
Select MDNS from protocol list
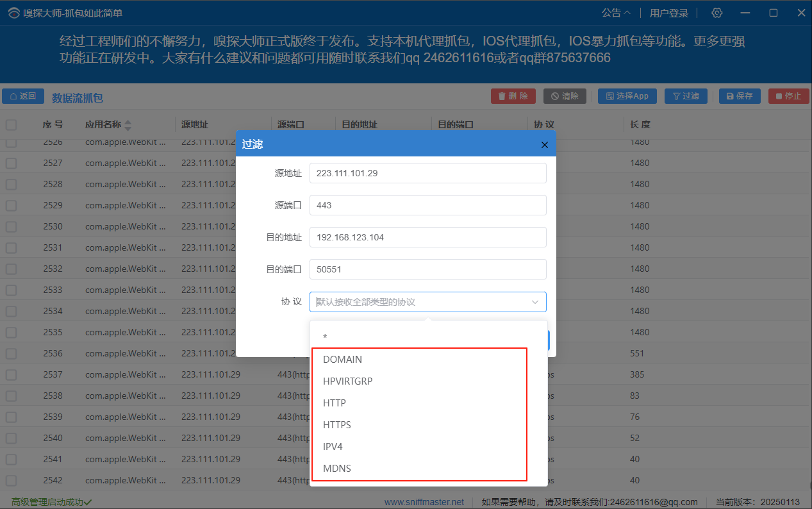click(x=429, y=469)
